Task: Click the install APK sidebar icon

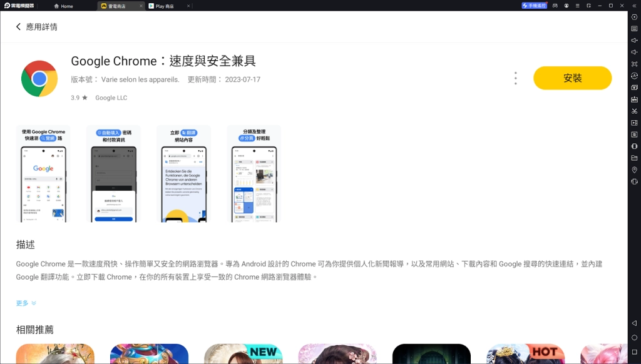Action: (635, 99)
